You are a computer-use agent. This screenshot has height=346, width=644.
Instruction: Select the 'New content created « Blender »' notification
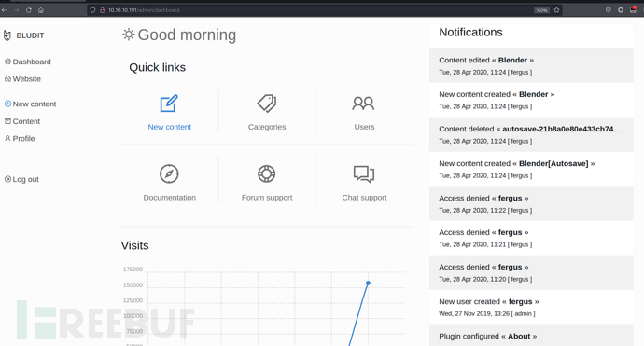click(x=531, y=100)
